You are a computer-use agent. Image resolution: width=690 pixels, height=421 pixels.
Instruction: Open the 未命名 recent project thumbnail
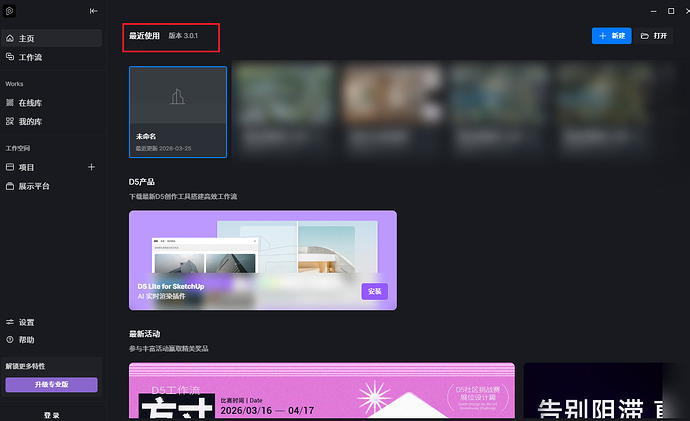pyautogui.click(x=178, y=111)
